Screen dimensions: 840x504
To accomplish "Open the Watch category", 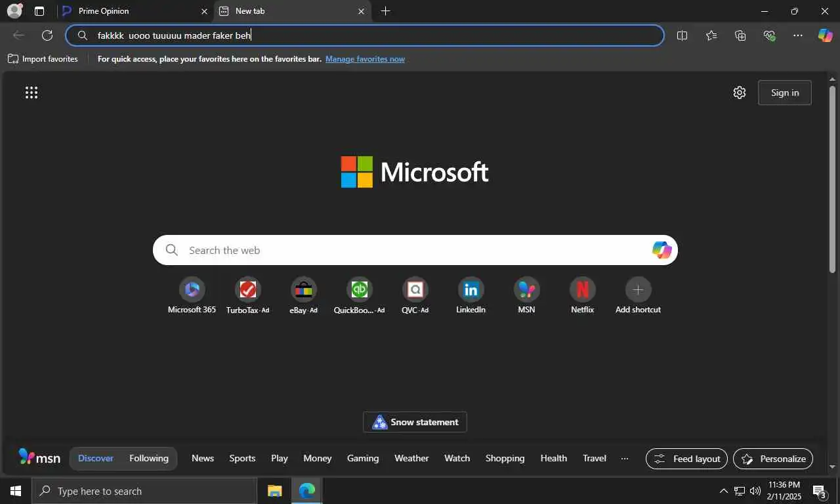I will (x=457, y=458).
